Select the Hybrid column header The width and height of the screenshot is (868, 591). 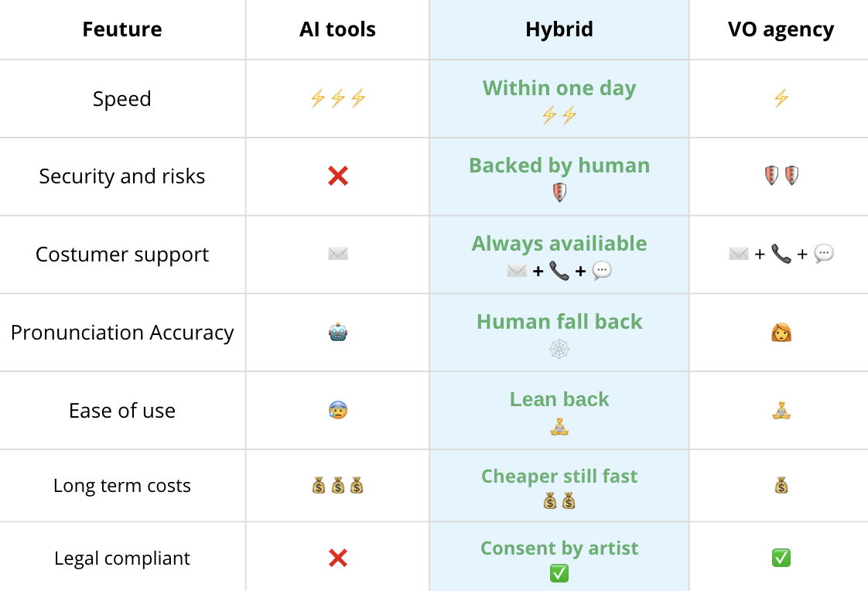[x=559, y=29]
